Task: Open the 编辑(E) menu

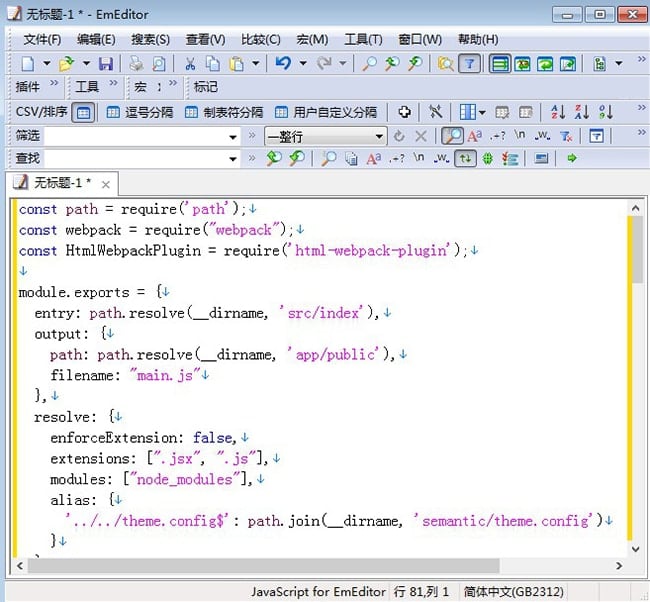Action: [x=96, y=40]
